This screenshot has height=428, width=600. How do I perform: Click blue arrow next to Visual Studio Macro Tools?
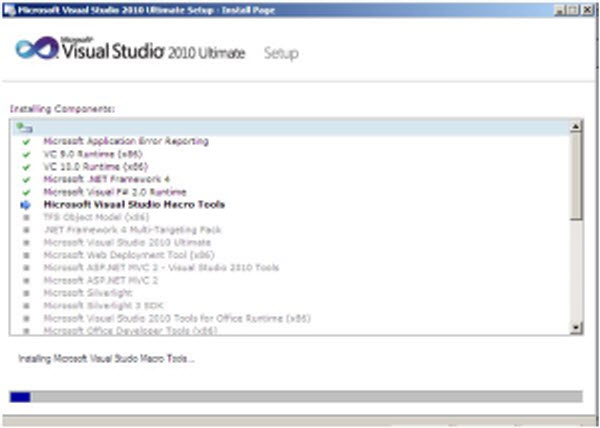pos(25,205)
